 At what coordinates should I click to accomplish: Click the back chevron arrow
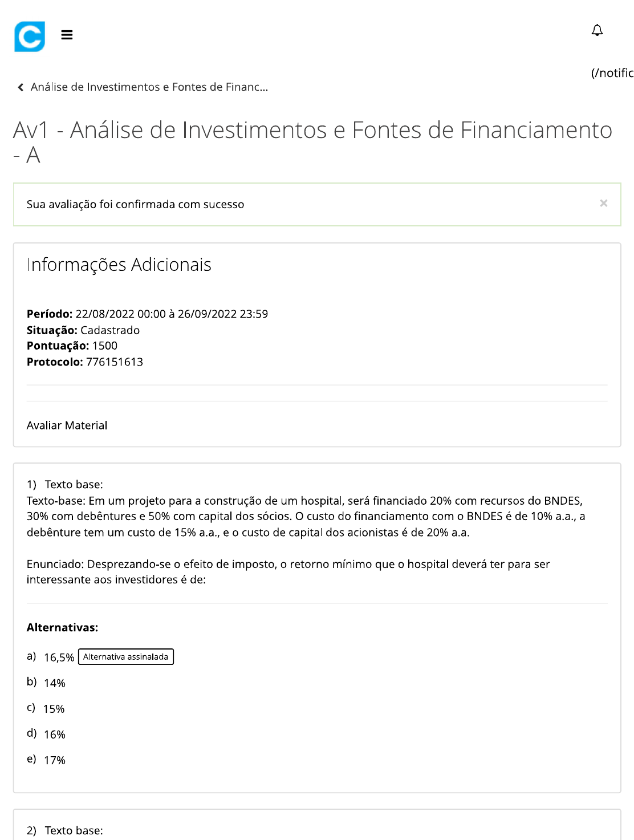tap(21, 87)
